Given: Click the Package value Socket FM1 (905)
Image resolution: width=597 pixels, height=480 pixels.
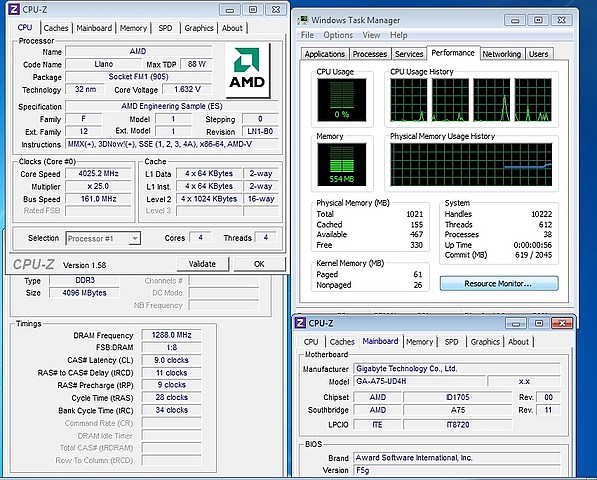Looking at the screenshot, I should click(x=139, y=77).
